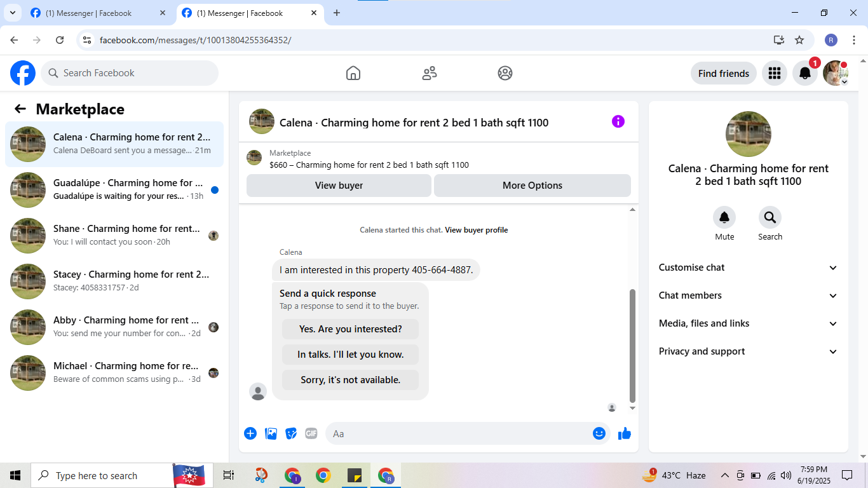This screenshot has height=488, width=868.
Task: Open Windows Start menu
Action: (15, 475)
